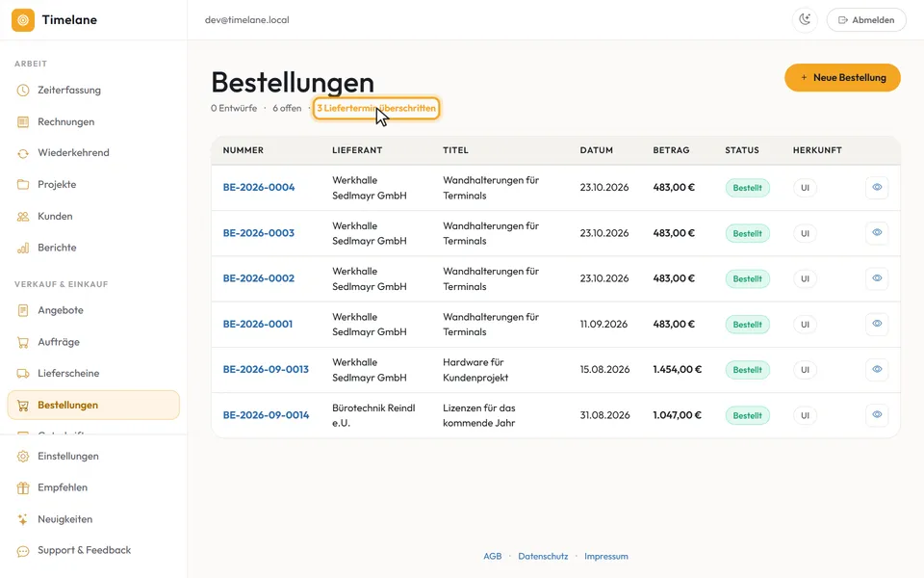924x578 pixels.
Task: Click Bestellt status badge of BE-2026-0004
Action: [x=747, y=188]
